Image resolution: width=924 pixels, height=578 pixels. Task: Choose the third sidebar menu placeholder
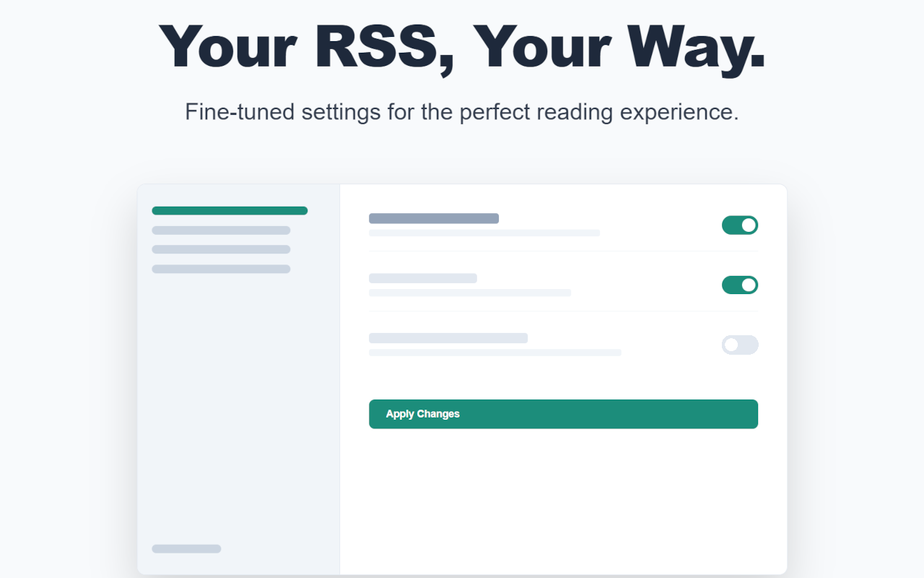(x=221, y=249)
